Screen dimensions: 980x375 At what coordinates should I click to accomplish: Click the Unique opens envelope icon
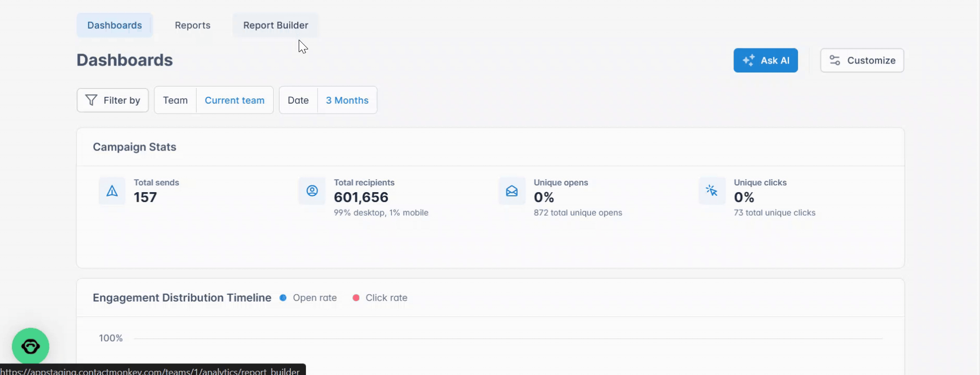(x=512, y=191)
